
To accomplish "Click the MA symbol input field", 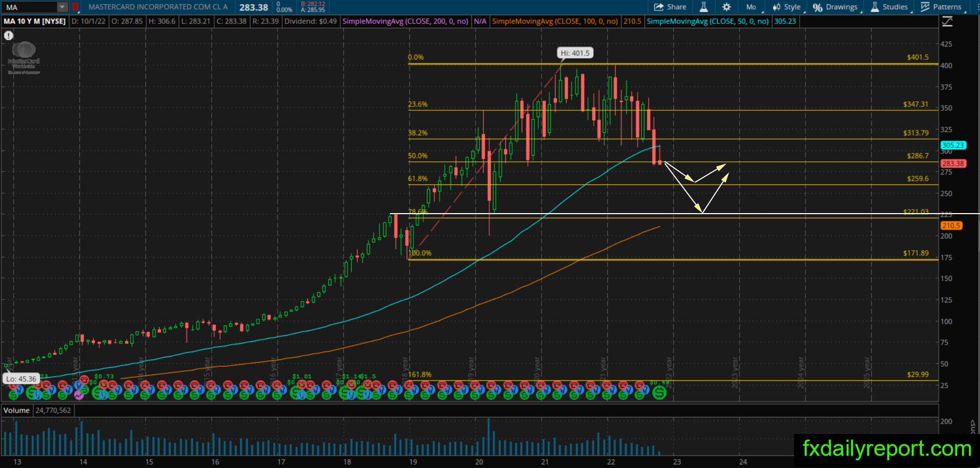I will [30, 7].
